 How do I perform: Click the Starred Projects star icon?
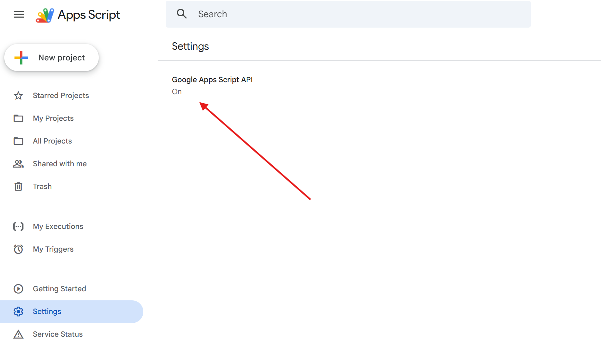point(19,95)
